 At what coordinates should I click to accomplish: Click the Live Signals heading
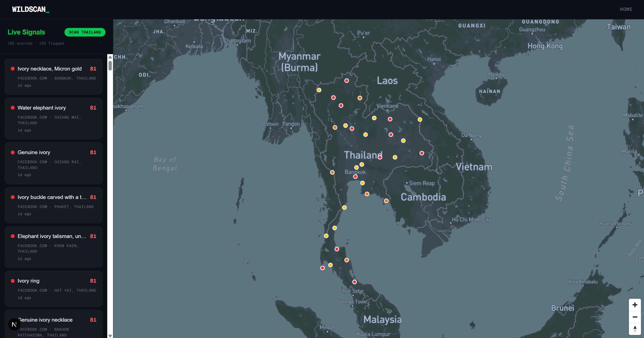pos(26,32)
